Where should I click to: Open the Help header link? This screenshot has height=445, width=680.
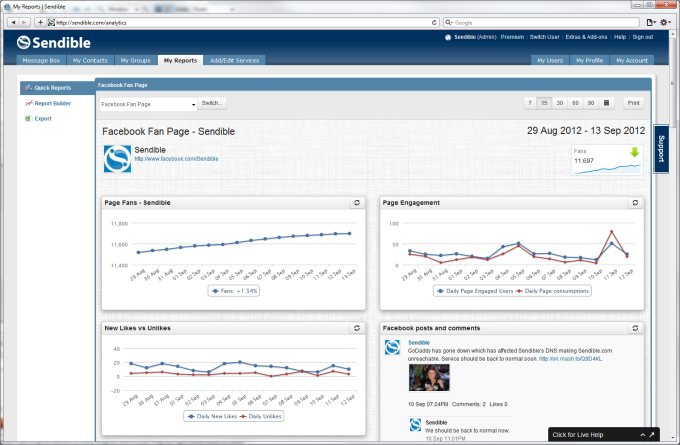(x=620, y=37)
